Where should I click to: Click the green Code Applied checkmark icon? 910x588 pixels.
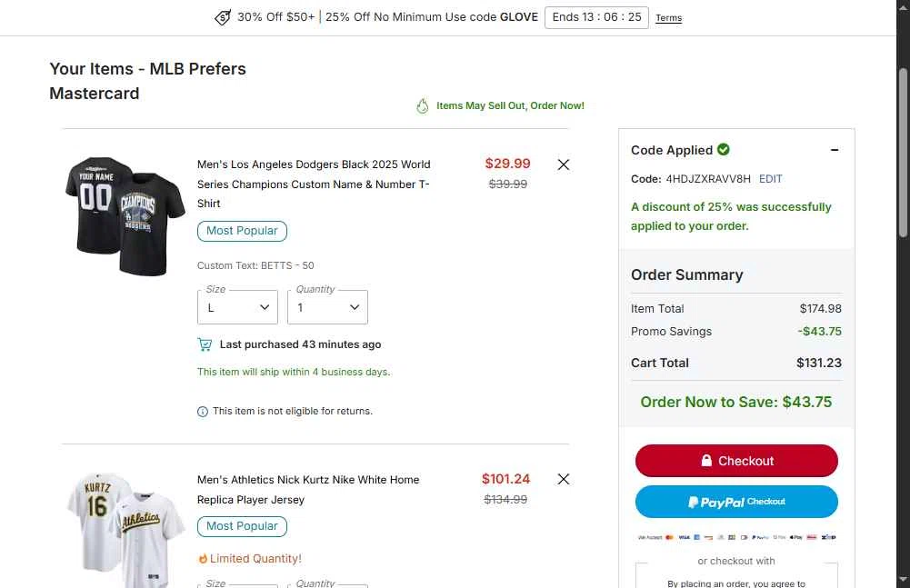point(724,150)
